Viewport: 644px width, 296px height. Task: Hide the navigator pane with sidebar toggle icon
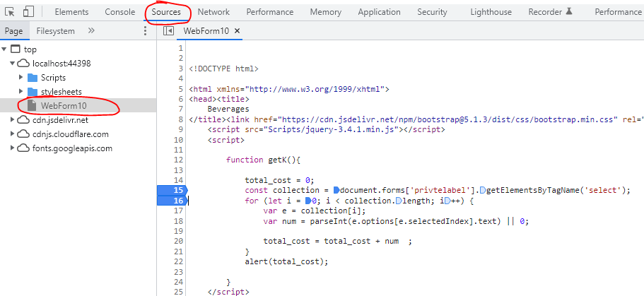click(x=168, y=31)
